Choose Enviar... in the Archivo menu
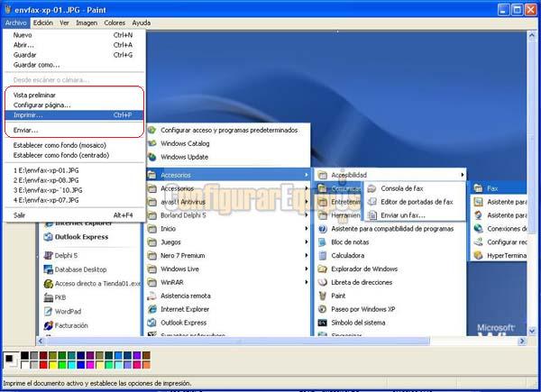Image resolution: width=541 pixels, height=392 pixels. click(74, 130)
